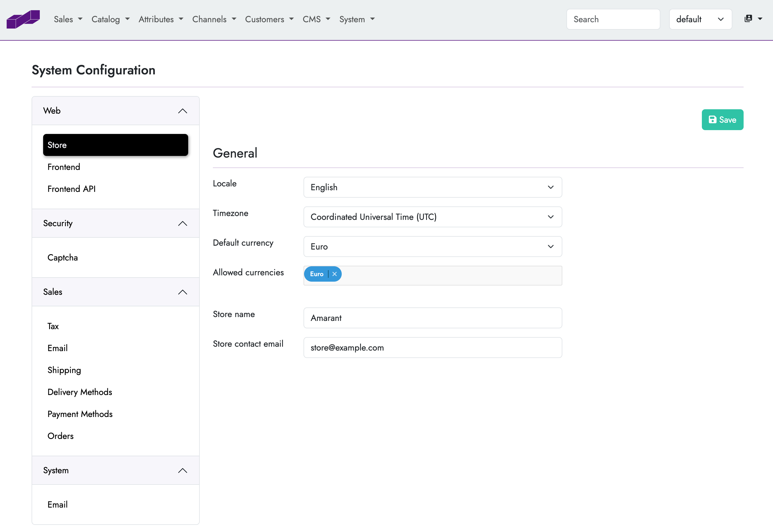Collapse the Sales sidebar section chevron

click(182, 292)
